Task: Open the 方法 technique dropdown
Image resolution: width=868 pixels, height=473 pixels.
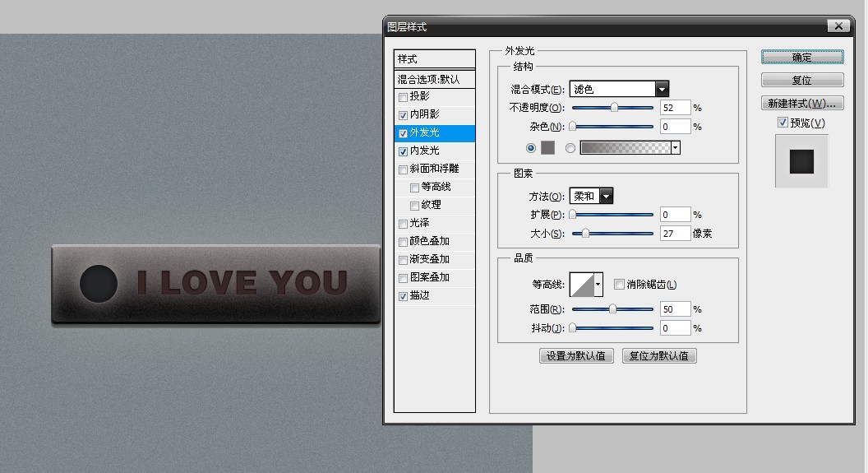Action: point(606,196)
